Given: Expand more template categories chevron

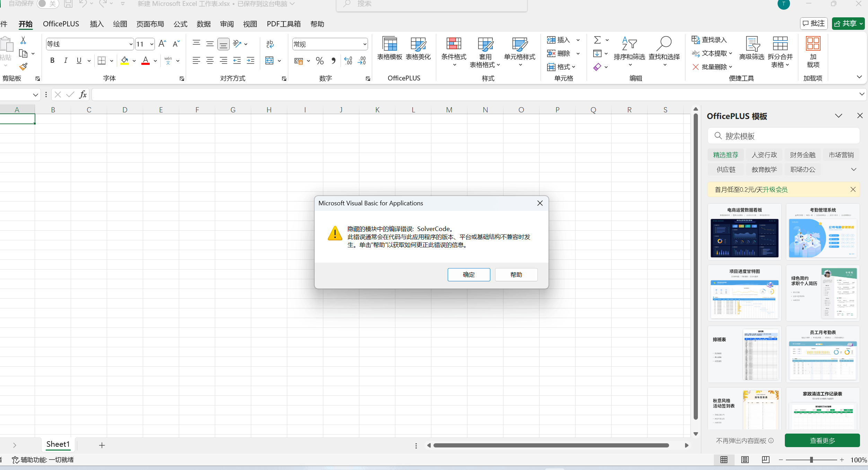Looking at the screenshot, I should (x=853, y=169).
